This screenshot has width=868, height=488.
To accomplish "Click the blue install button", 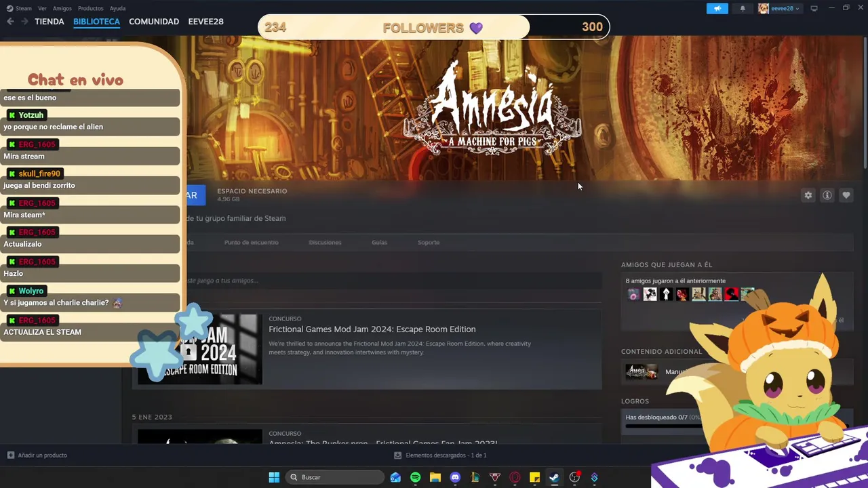I will click(195, 195).
